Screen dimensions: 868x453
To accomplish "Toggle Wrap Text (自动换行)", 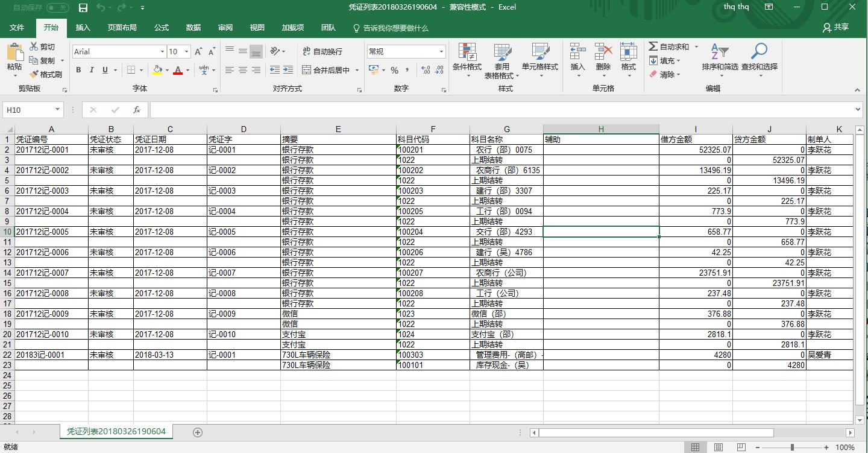I will (322, 51).
